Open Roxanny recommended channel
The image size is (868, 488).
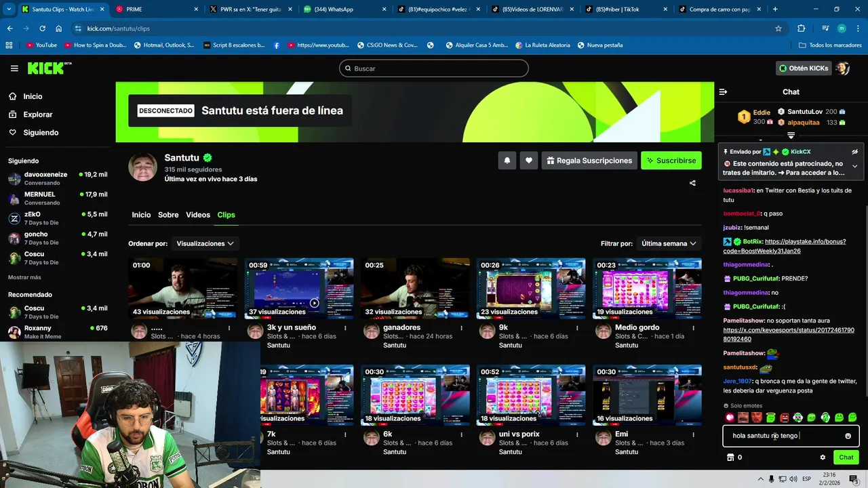click(58, 331)
